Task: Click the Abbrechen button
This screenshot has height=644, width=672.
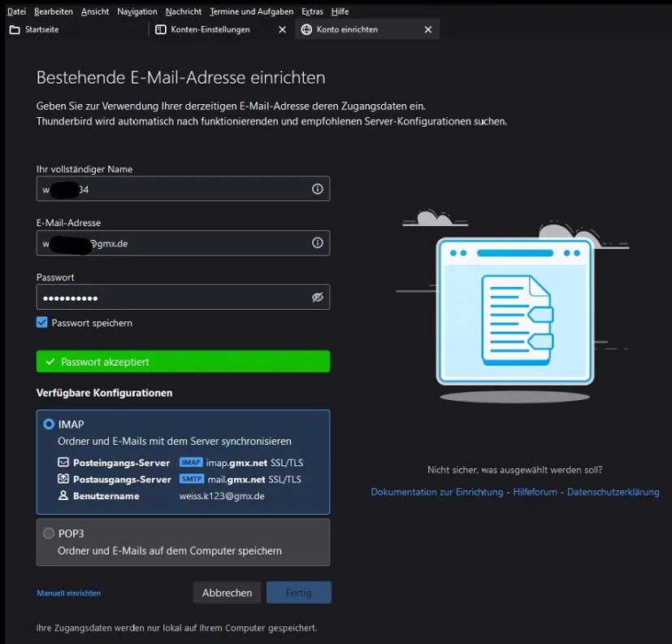Action: click(x=227, y=593)
